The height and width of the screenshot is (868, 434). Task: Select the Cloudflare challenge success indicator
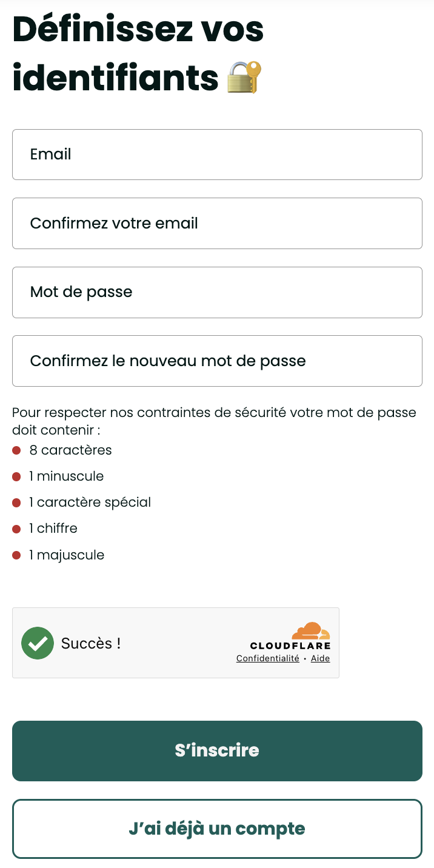coord(38,643)
